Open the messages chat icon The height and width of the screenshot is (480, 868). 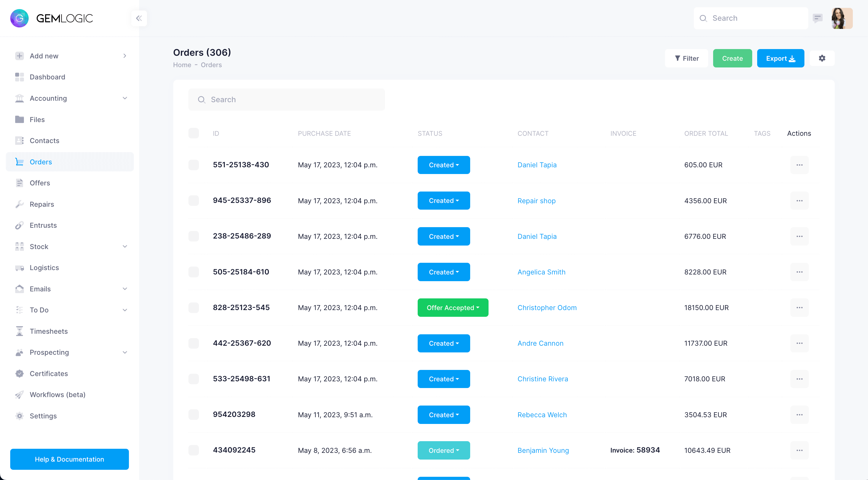[818, 18]
